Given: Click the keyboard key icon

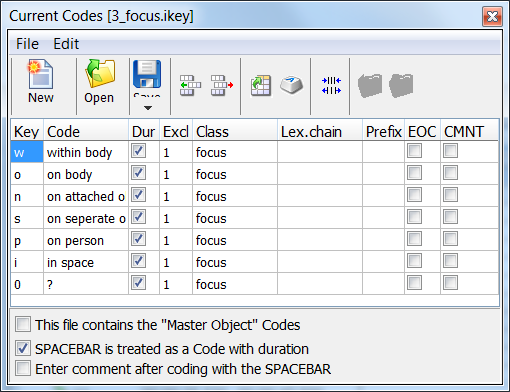Looking at the screenshot, I should pos(291,85).
